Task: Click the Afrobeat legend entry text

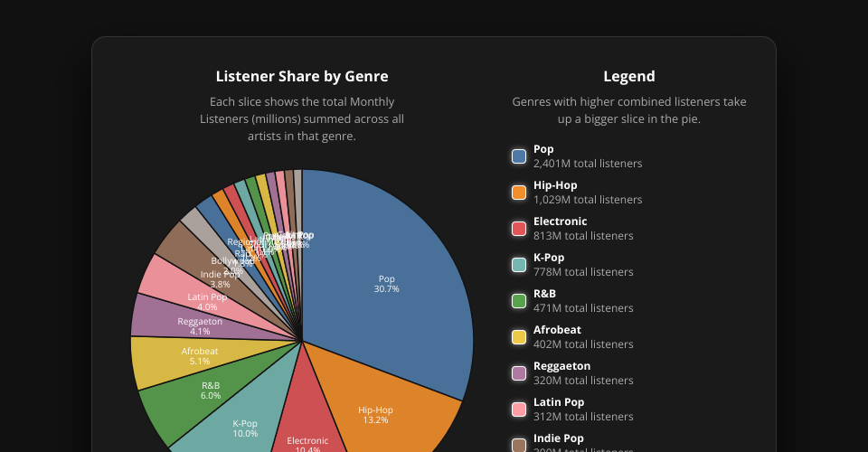Action: pyautogui.click(x=557, y=330)
